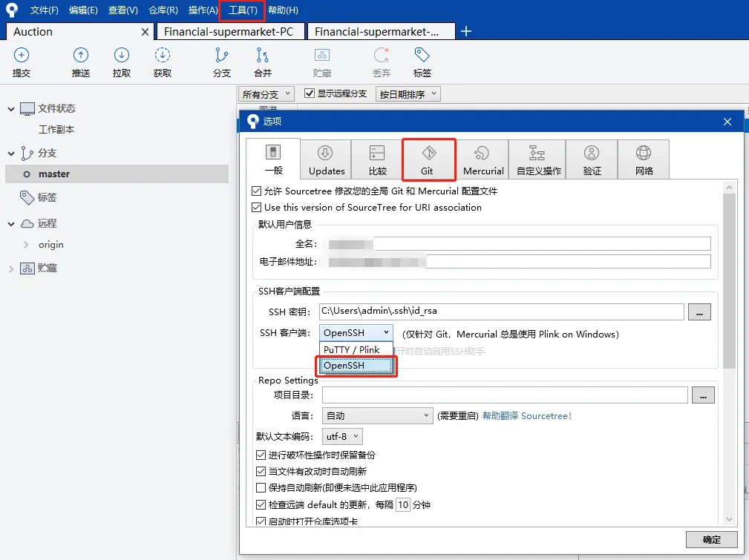Click Help translate Sourcetree link
The width and height of the screenshot is (749, 560).
pos(526,416)
